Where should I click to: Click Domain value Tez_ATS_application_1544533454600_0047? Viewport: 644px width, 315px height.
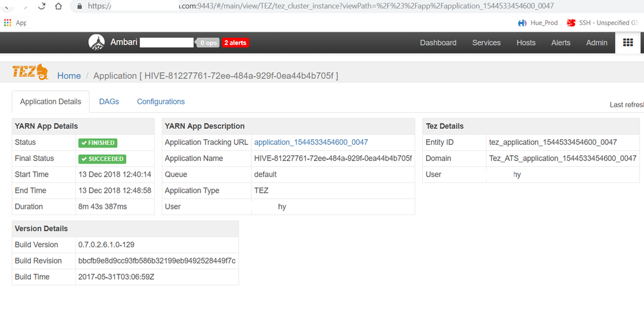[x=563, y=158]
